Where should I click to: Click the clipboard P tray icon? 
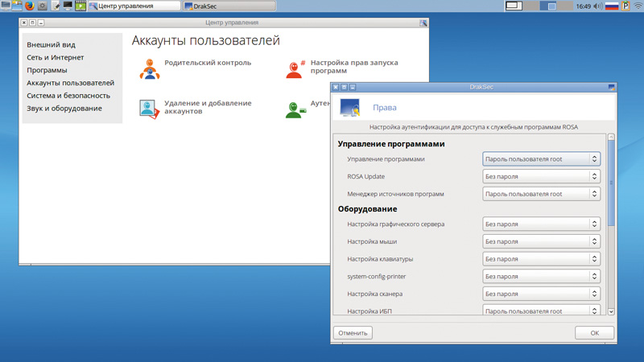click(625, 6)
